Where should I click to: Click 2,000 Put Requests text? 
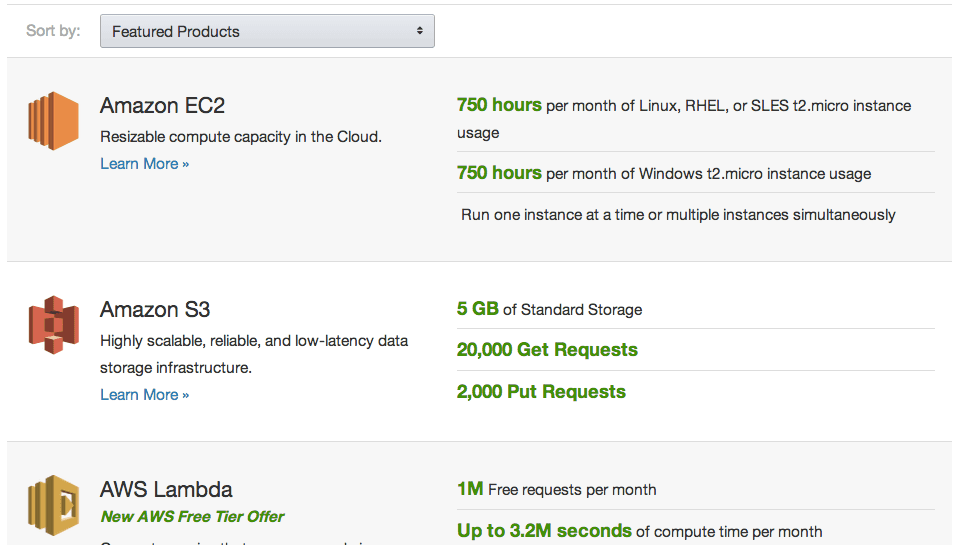(x=541, y=391)
